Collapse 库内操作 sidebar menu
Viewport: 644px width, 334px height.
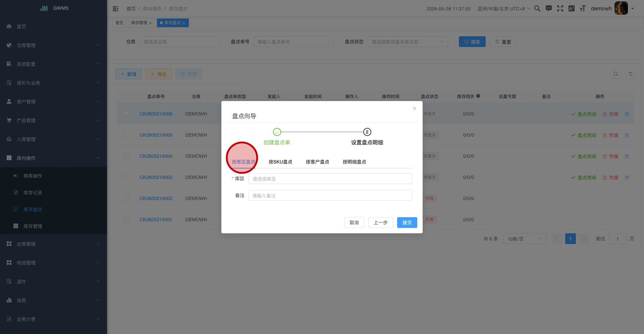coord(53,158)
